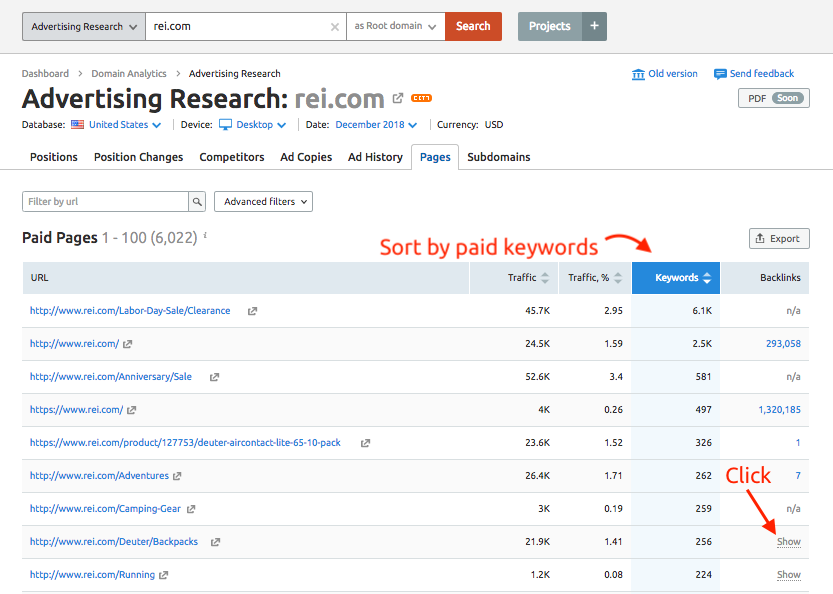This screenshot has height=594, width=833.
Task: Focus the Filter by url input
Action: point(106,202)
